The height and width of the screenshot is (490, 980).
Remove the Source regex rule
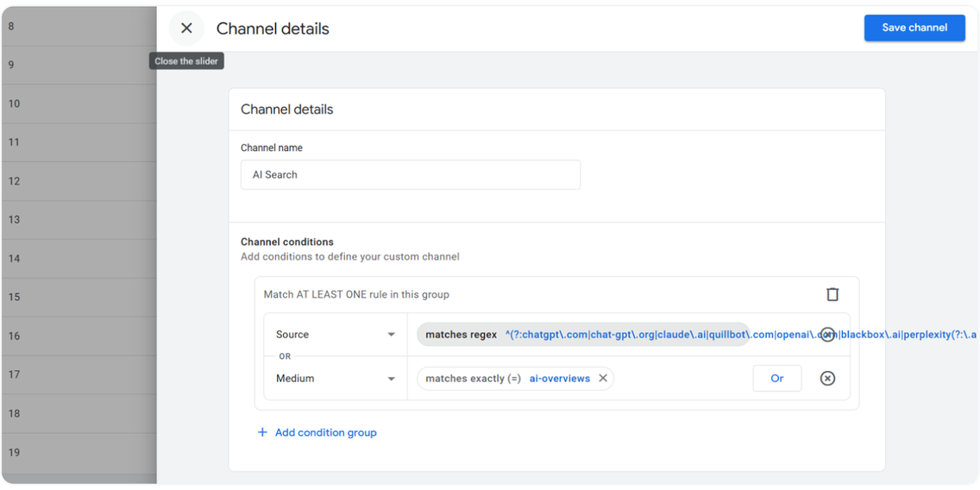click(827, 335)
